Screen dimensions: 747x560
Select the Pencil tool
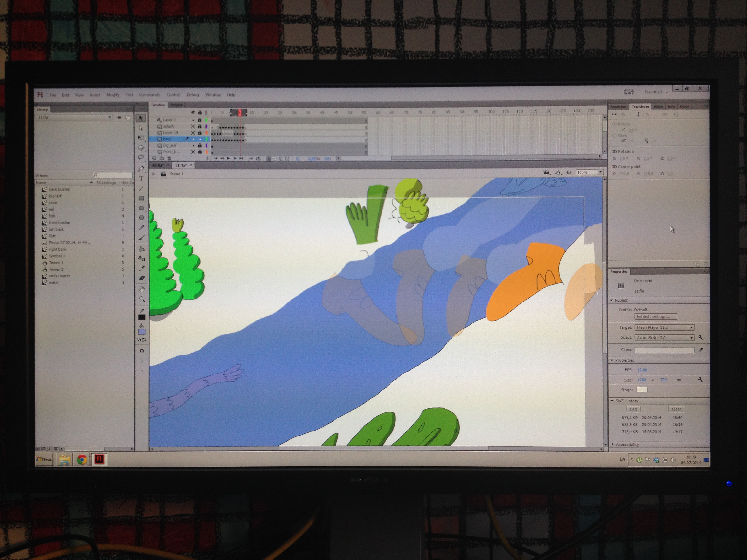[x=141, y=228]
